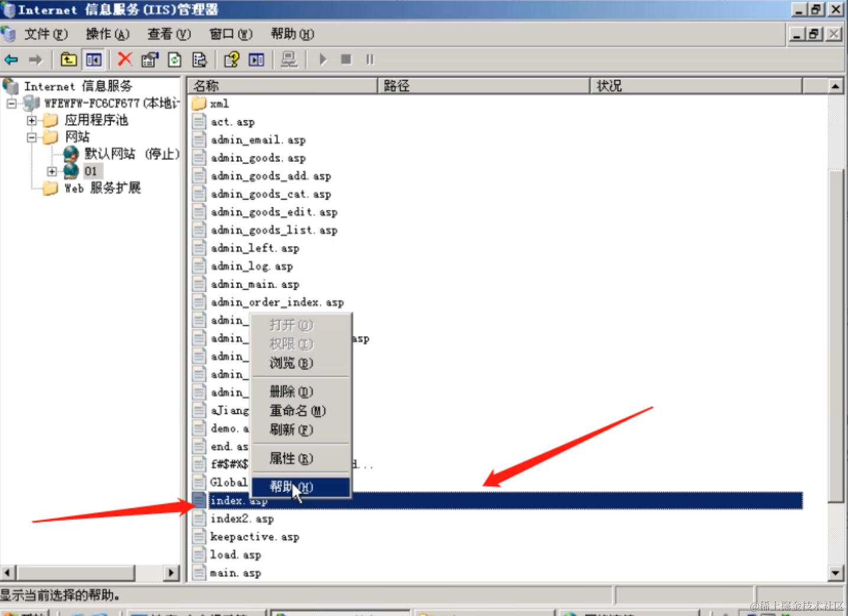This screenshot has height=616, width=848.
Task: Select the main.asp file
Action: click(x=236, y=573)
